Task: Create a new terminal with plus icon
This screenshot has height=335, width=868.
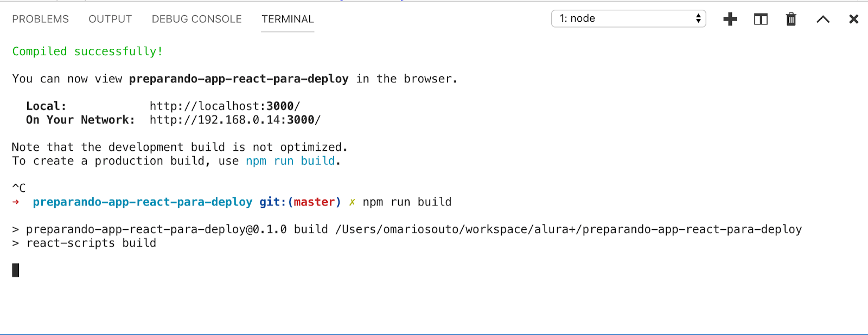Action: 730,19
